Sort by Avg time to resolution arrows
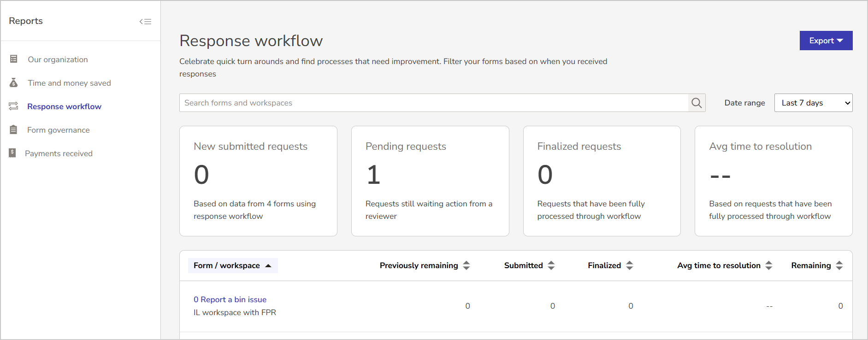The image size is (868, 340). click(769, 265)
